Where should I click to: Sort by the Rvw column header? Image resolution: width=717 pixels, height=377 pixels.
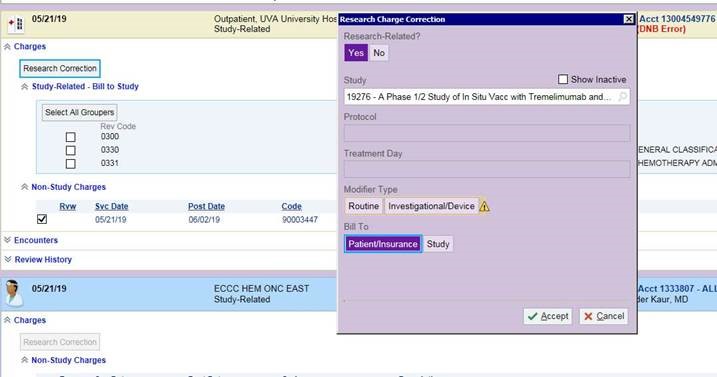point(68,206)
